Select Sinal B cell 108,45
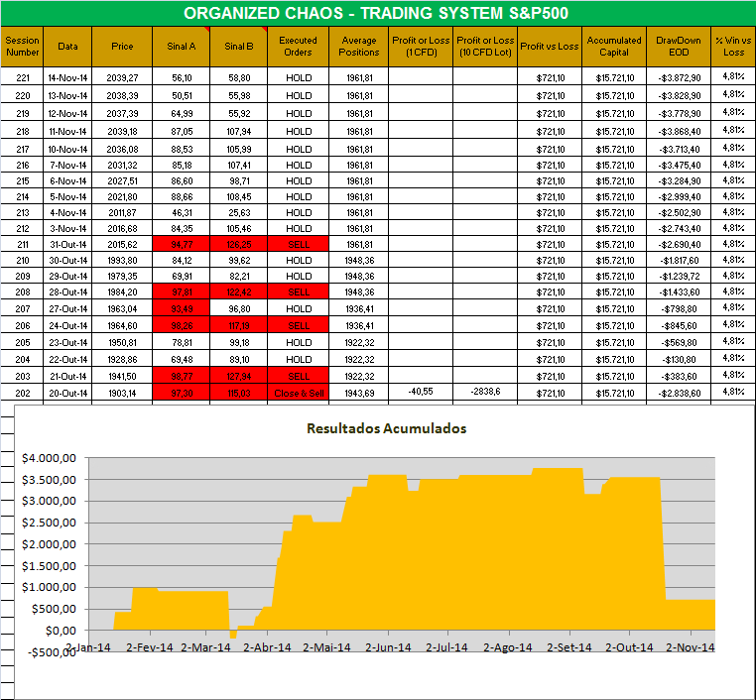The width and height of the screenshot is (756, 700). [x=239, y=197]
